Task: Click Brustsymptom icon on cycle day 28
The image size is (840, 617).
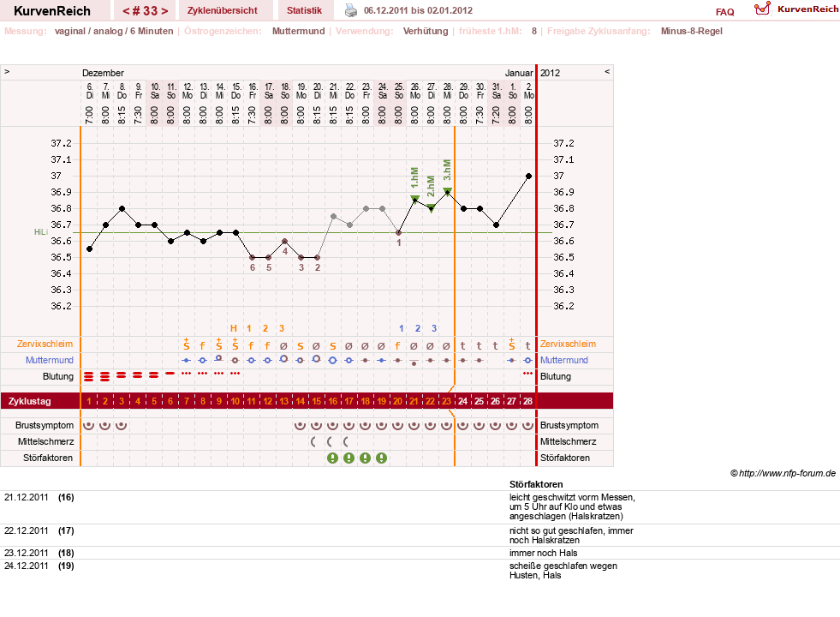Action: tap(527, 426)
